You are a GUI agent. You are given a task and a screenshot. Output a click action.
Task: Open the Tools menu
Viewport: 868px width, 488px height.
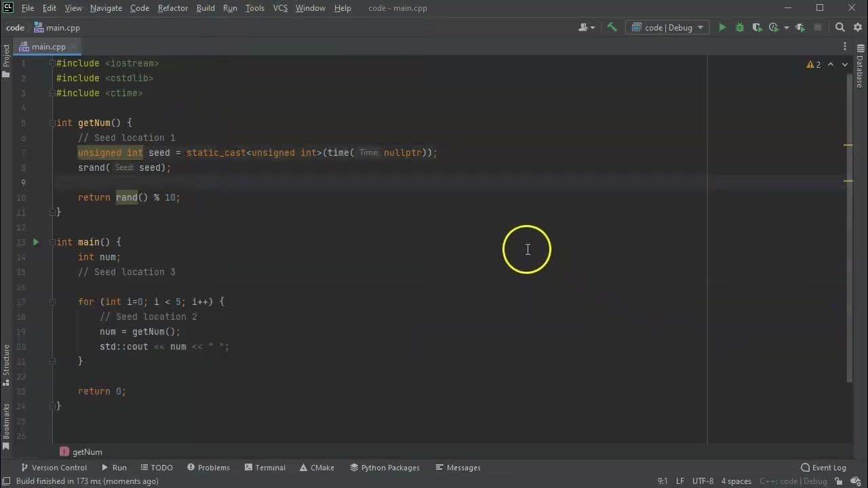pos(255,8)
